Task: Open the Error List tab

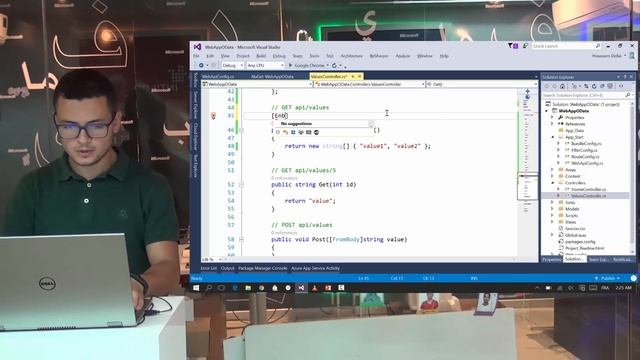Action: coord(209,268)
